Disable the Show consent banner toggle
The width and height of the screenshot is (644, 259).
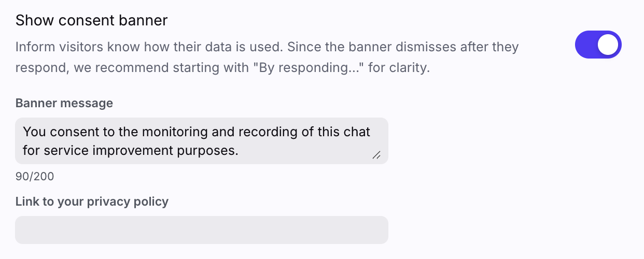598,45
